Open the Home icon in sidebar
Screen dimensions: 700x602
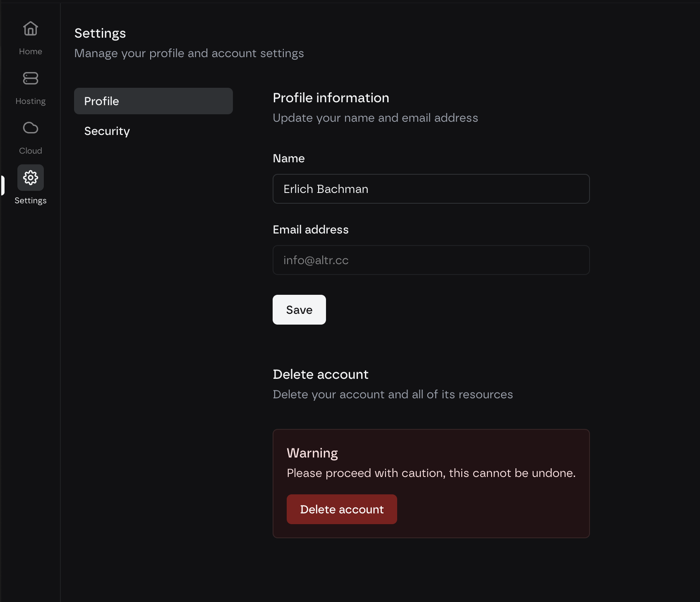click(31, 29)
